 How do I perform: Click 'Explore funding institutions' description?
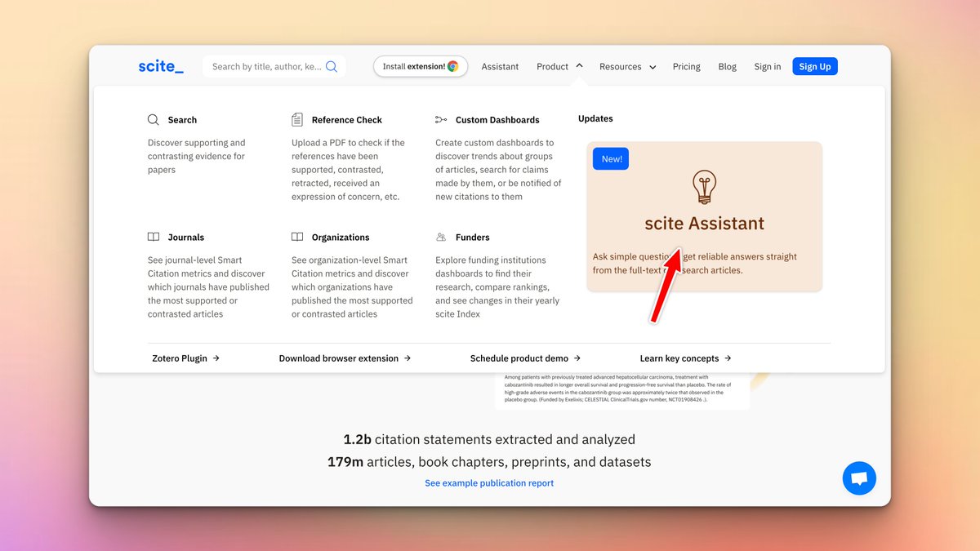coord(497,287)
